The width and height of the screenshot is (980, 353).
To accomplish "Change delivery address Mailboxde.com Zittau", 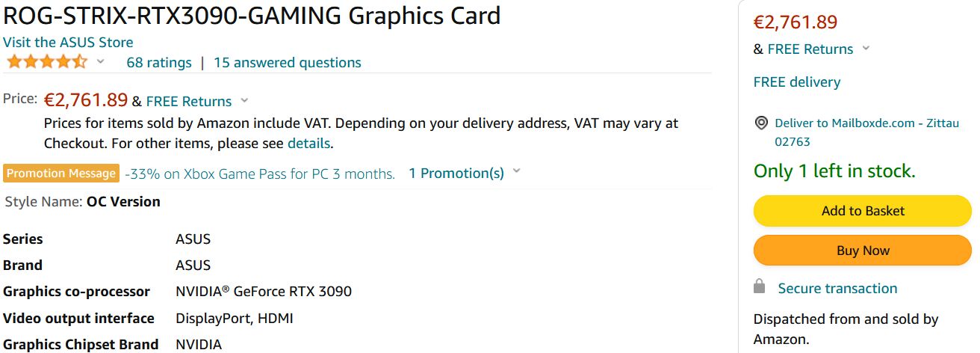I will (866, 132).
